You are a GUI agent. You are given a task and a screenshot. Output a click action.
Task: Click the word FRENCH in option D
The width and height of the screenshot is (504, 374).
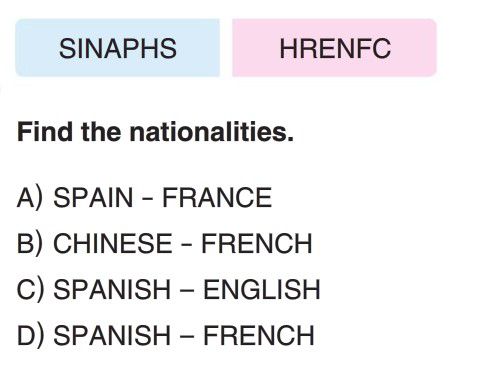[259, 335]
